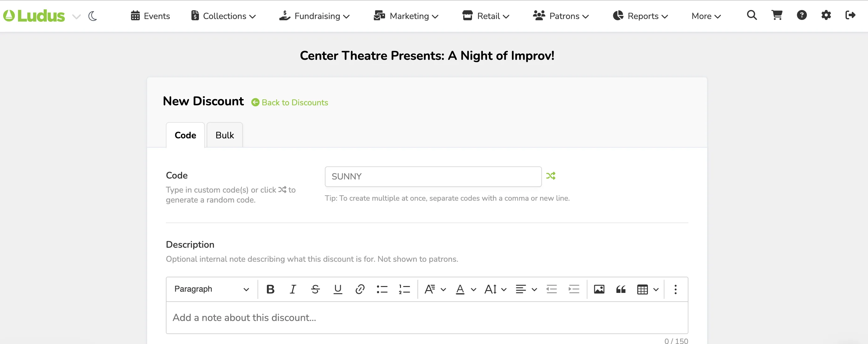
Task: Toggle dark mode moon icon
Action: coord(93,16)
